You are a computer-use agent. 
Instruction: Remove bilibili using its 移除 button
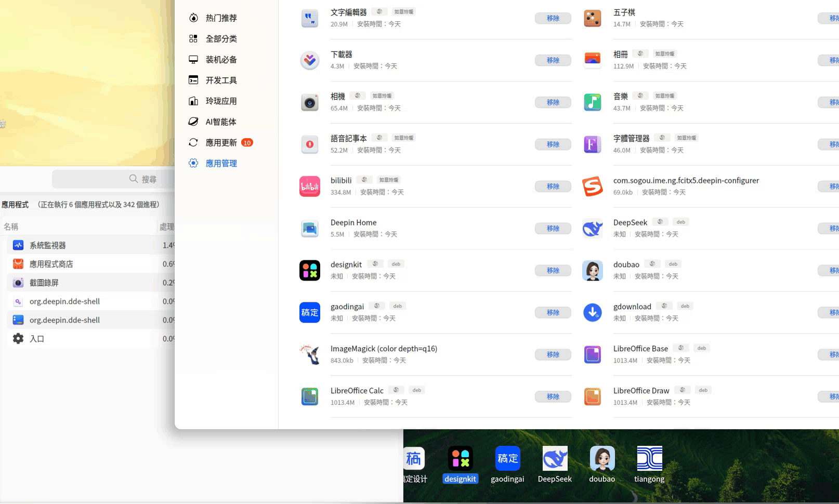[553, 187]
